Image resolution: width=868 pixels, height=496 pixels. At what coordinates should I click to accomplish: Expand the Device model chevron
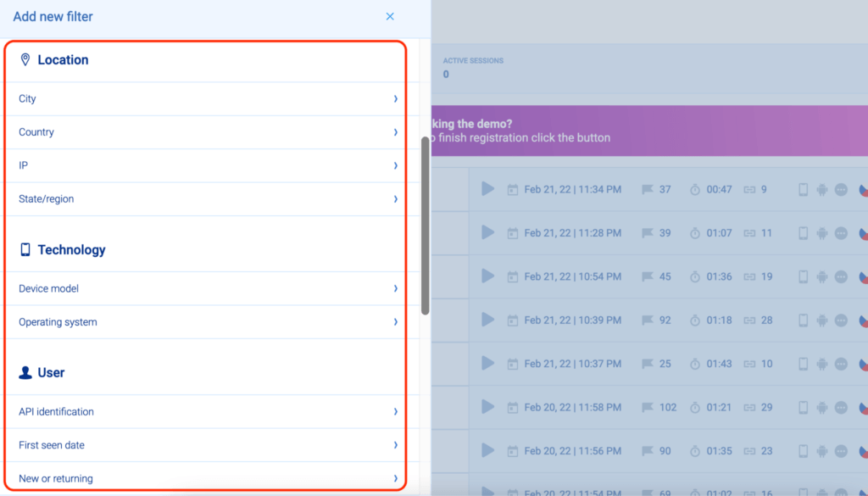[x=395, y=289]
